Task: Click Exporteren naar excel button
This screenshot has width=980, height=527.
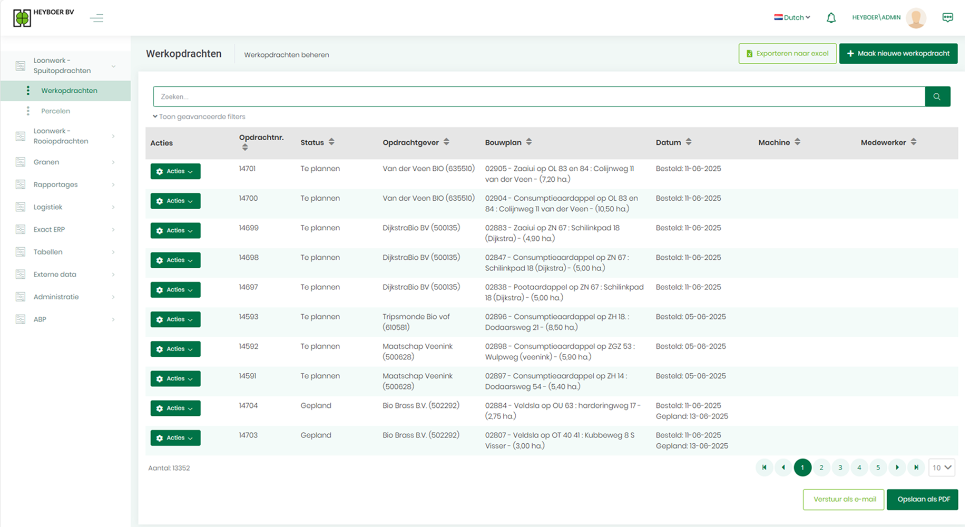Action: 787,54
